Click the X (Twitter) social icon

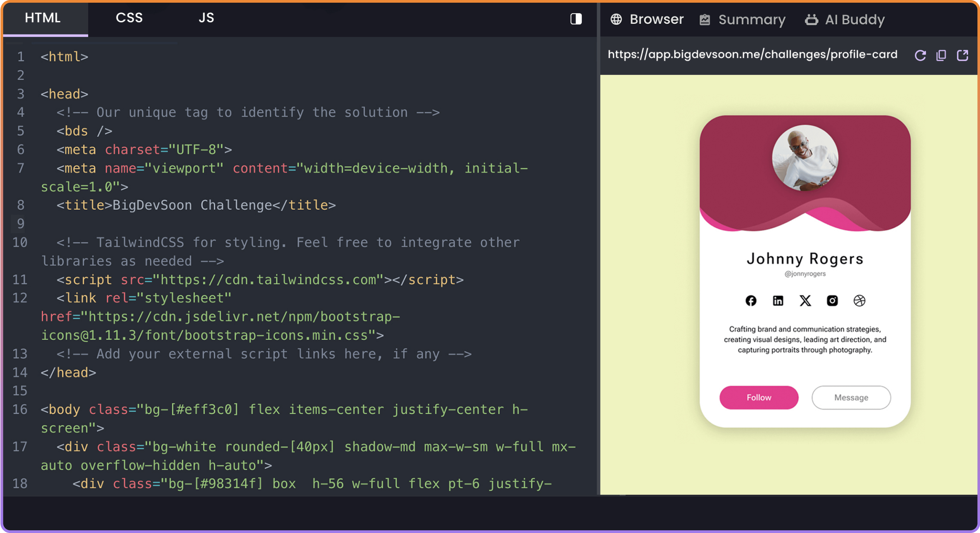tap(805, 300)
